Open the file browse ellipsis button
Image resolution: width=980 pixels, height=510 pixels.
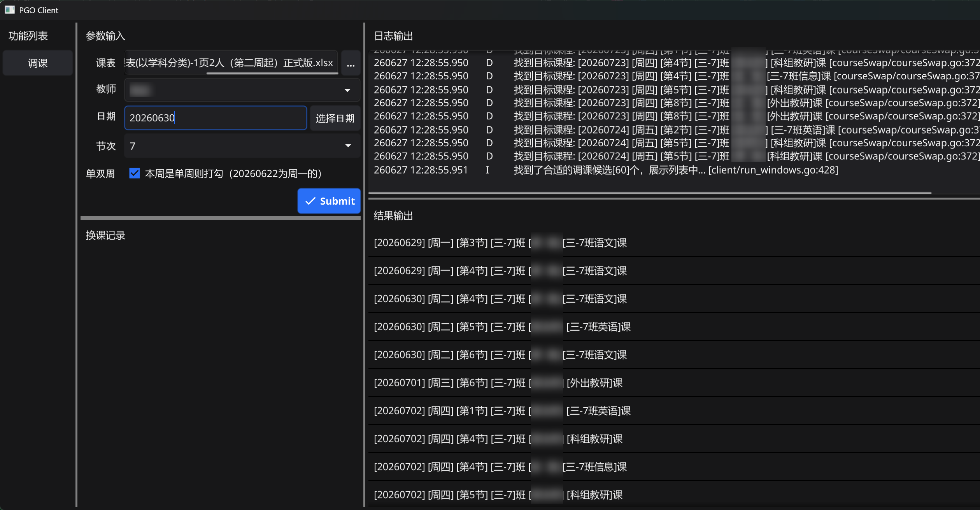click(351, 63)
